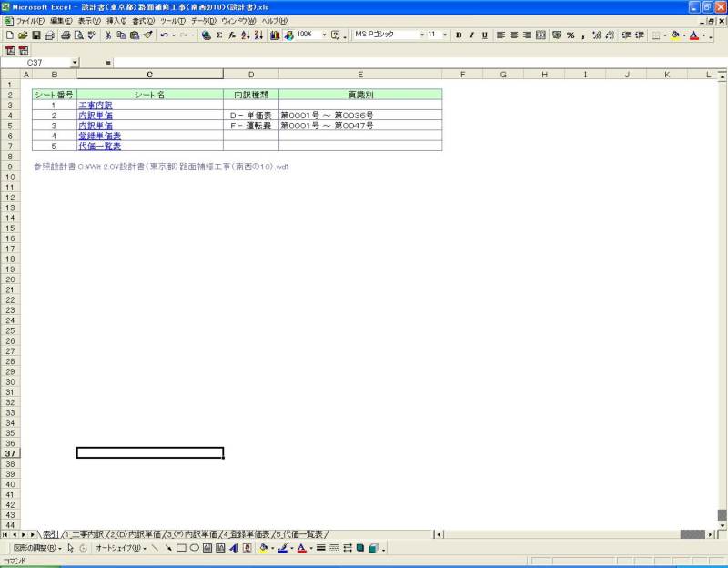The height and width of the screenshot is (568, 728).
Task: Toggle align left
Action: pos(500,35)
